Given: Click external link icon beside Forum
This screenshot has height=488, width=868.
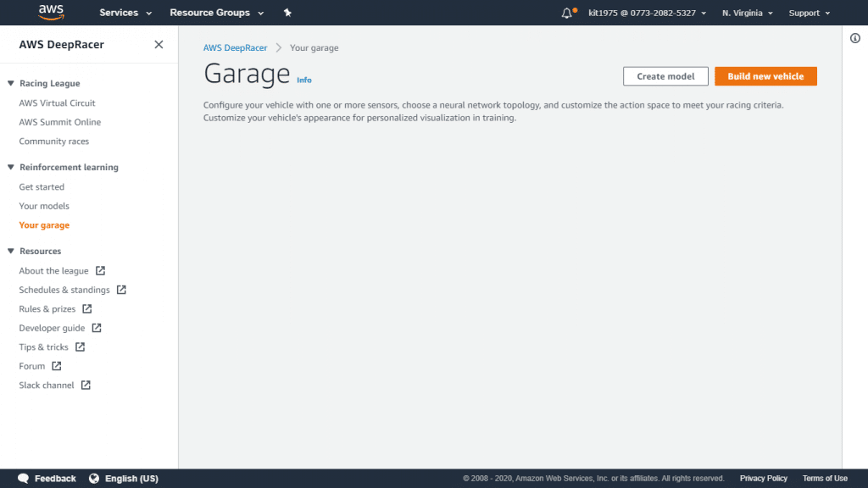Looking at the screenshot, I should pos(57,366).
